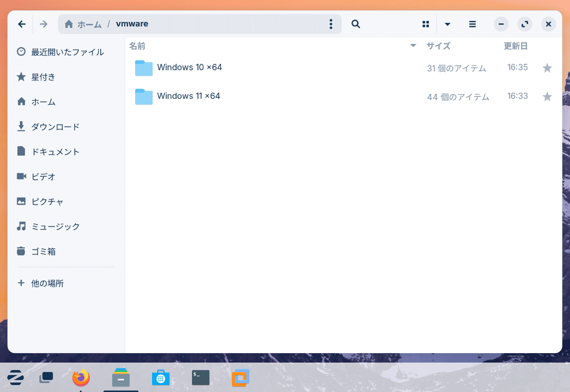The width and height of the screenshot is (570, 392).
Task: Open ミュージック in the sidebar
Action: click(66, 226)
